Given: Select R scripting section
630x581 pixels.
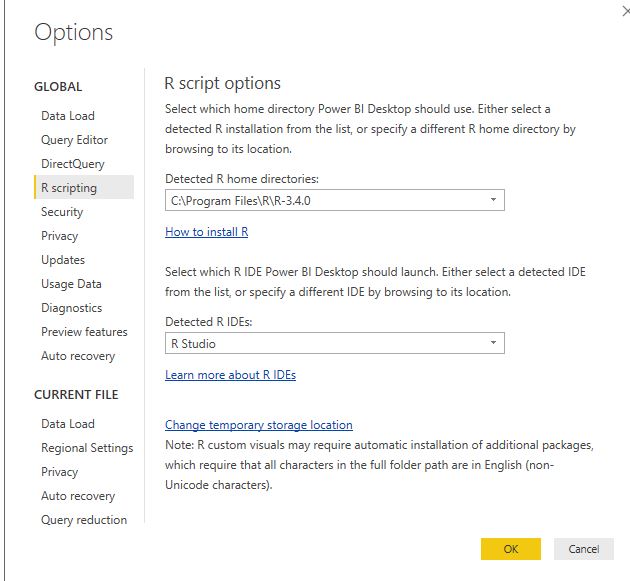Looking at the screenshot, I should 84,187.
